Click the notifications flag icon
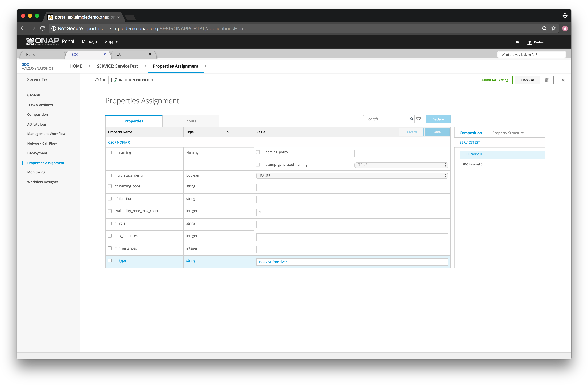588x385 pixels. pos(517,43)
